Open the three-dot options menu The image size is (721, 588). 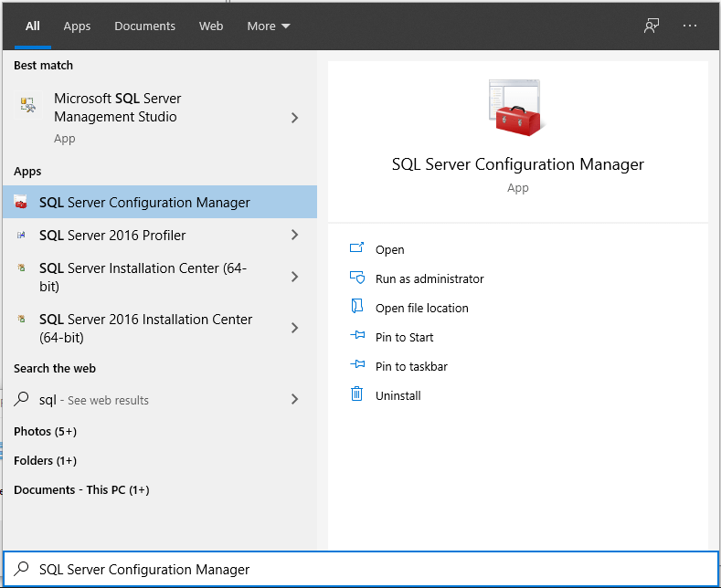[x=690, y=26]
